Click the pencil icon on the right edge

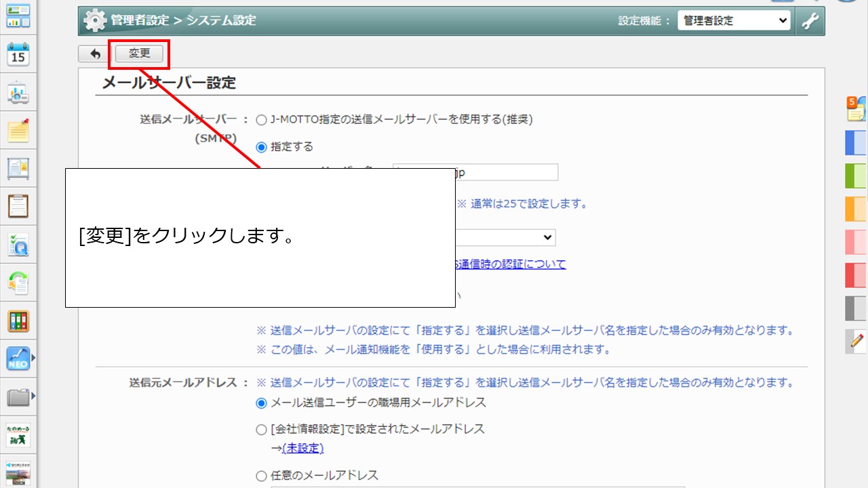click(856, 341)
